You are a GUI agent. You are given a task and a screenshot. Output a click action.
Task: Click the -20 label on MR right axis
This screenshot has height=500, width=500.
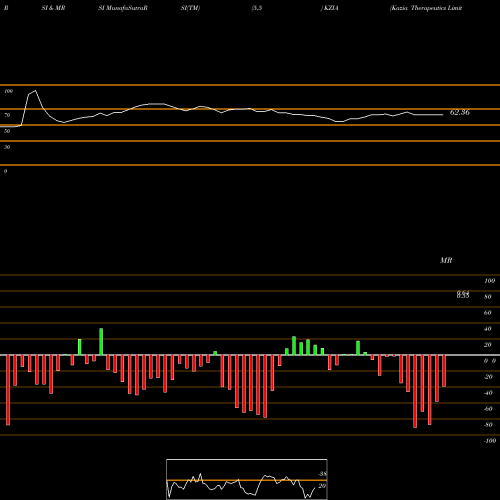(488, 377)
